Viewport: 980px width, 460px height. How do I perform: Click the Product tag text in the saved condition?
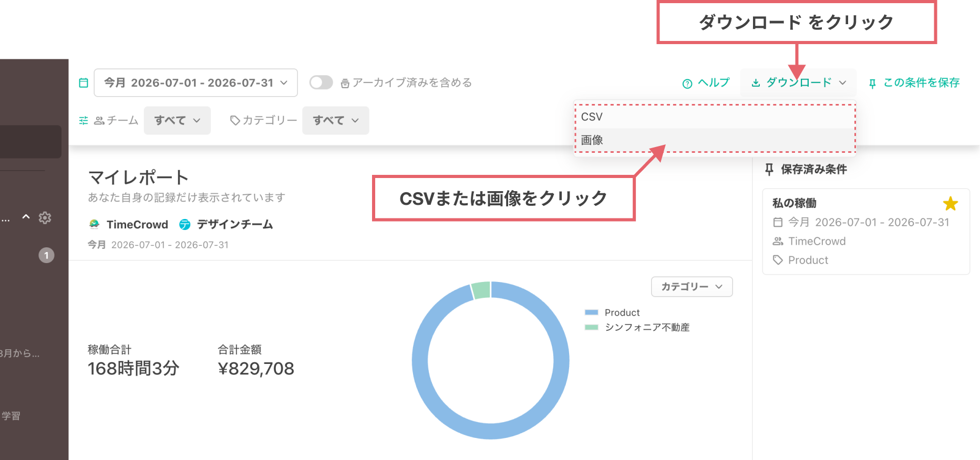[808, 260]
